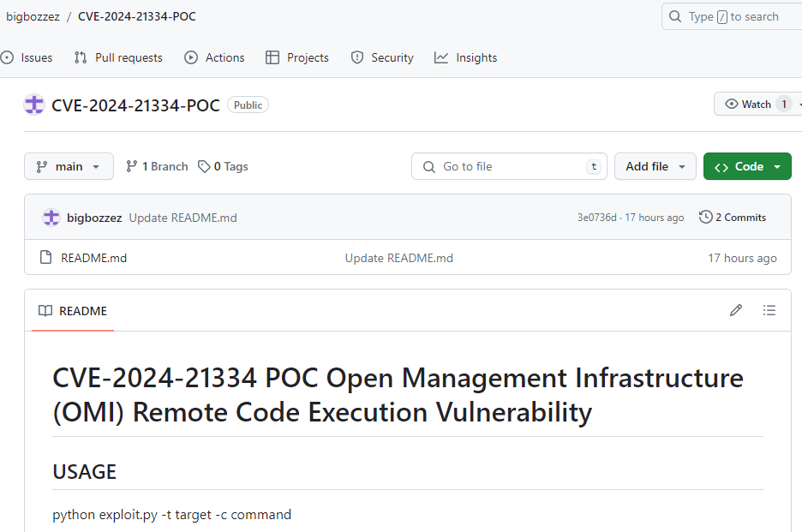Select the README tab in file viewer

click(73, 310)
